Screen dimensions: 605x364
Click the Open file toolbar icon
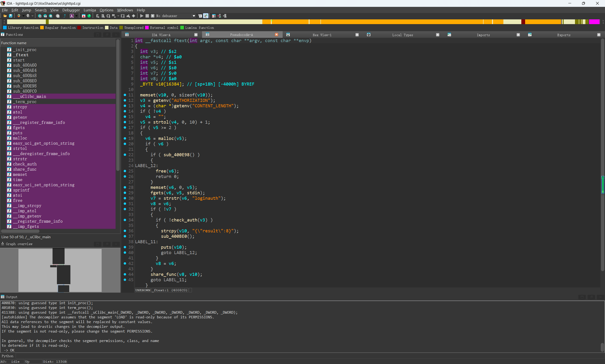[x=5, y=16]
